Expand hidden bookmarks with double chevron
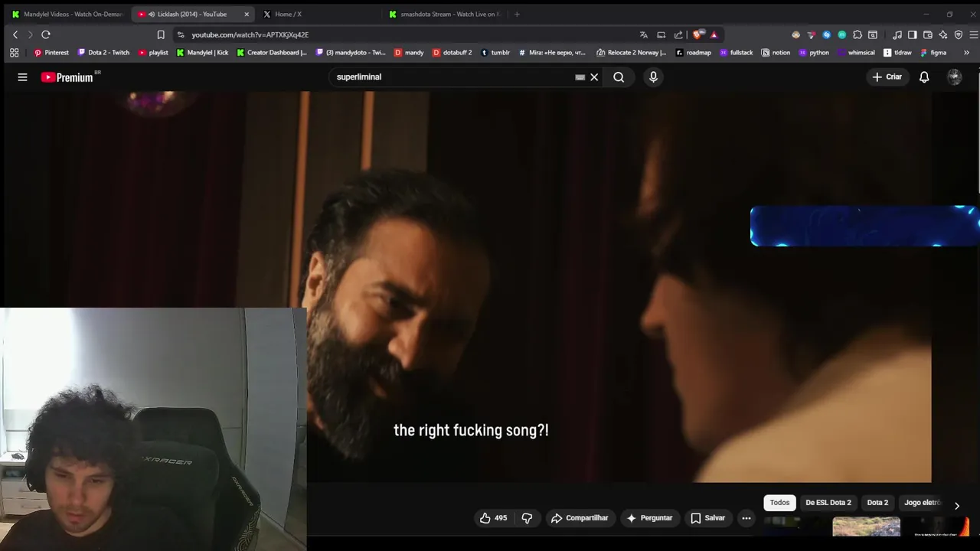The height and width of the screenshot is (551, 980). (966, 53)
